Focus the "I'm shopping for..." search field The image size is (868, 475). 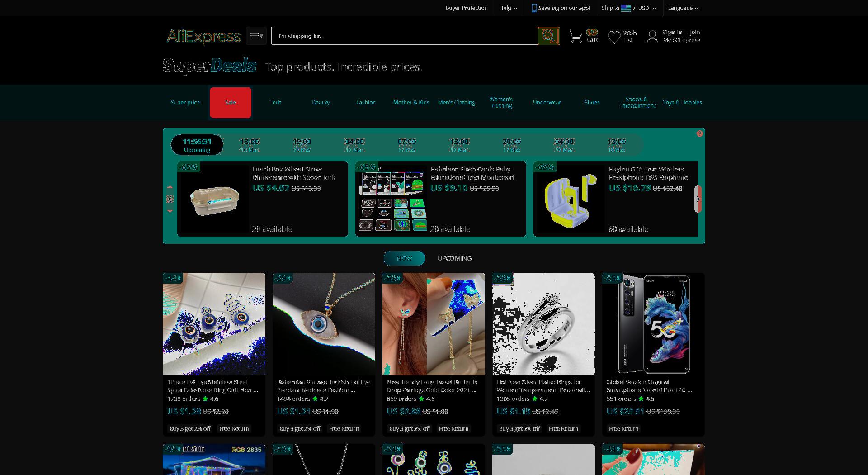coord(404,36)
